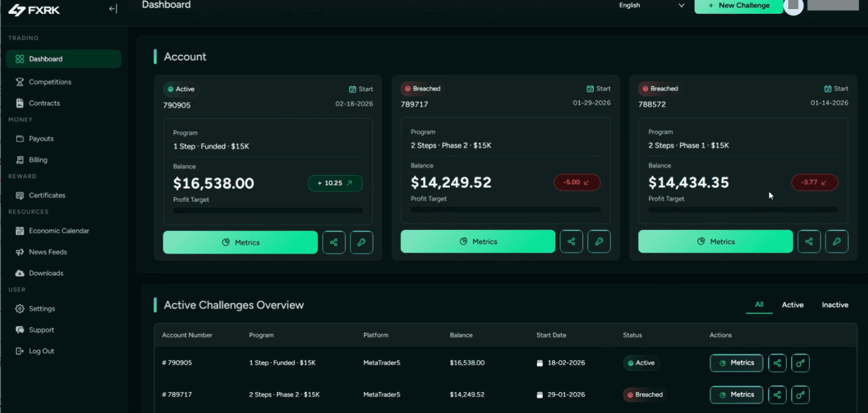
Task: Click the Status column header
Action: (632, 335)
